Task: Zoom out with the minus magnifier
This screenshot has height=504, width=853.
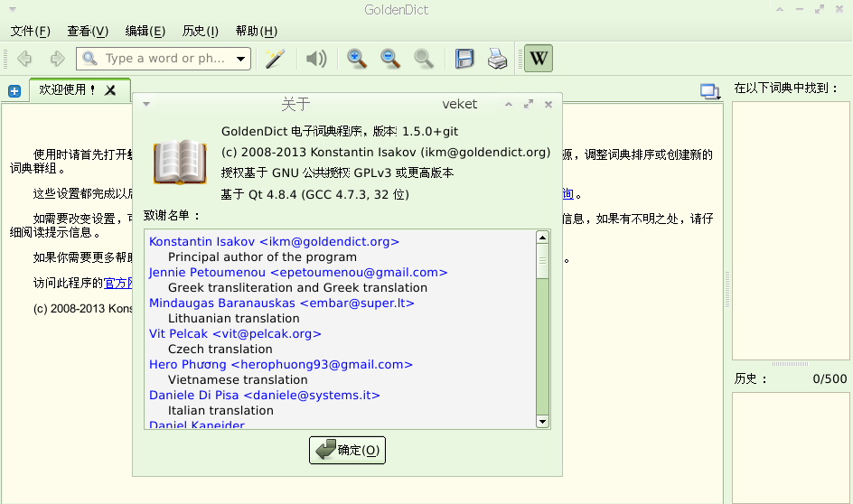Action: click(390, 58)
